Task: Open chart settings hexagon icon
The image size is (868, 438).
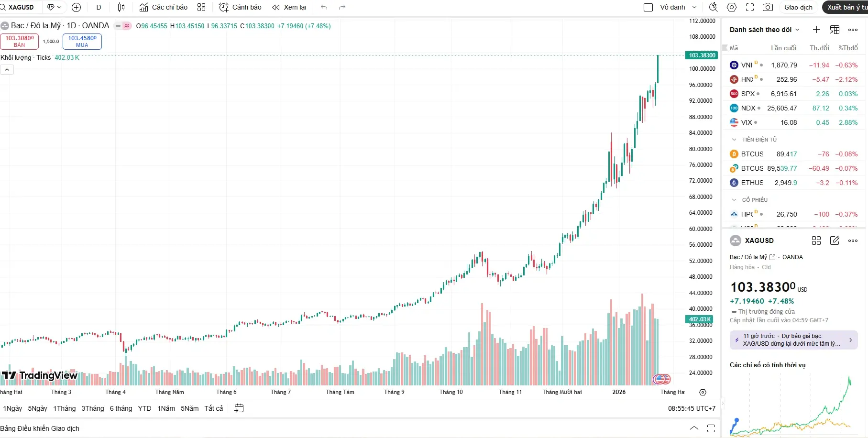Action: point(732,7)
